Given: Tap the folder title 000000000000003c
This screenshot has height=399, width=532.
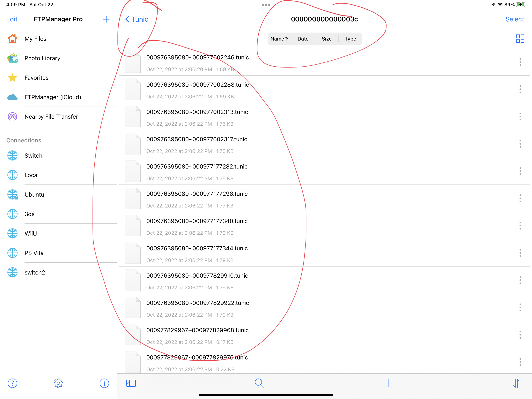Looking at the screenshot, I should (324, 19).
